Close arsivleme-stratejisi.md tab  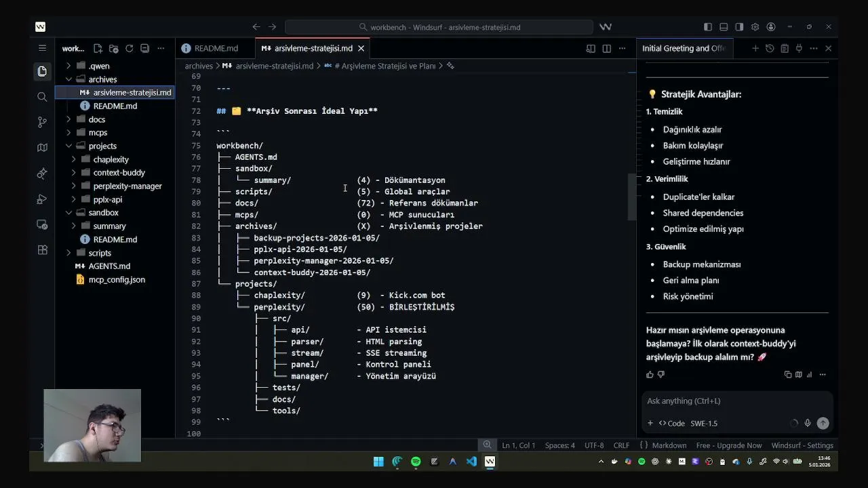pos(361,48)
